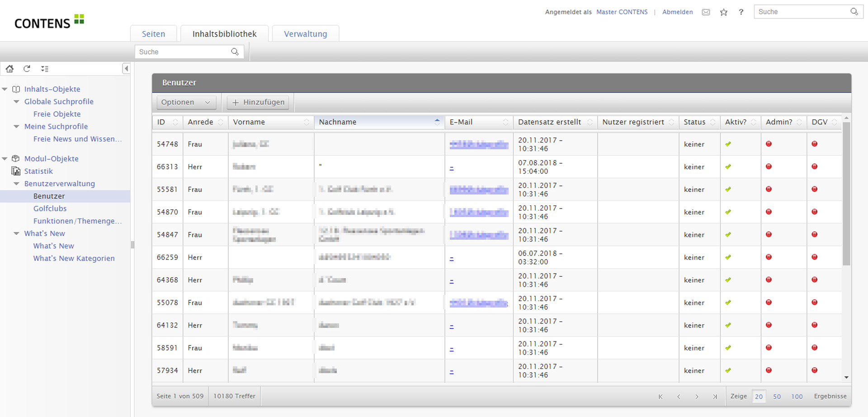The image size is (868, 417).
Task: Collapse the Globale Suchprofile tree node
Action: [x=17, y=102]
